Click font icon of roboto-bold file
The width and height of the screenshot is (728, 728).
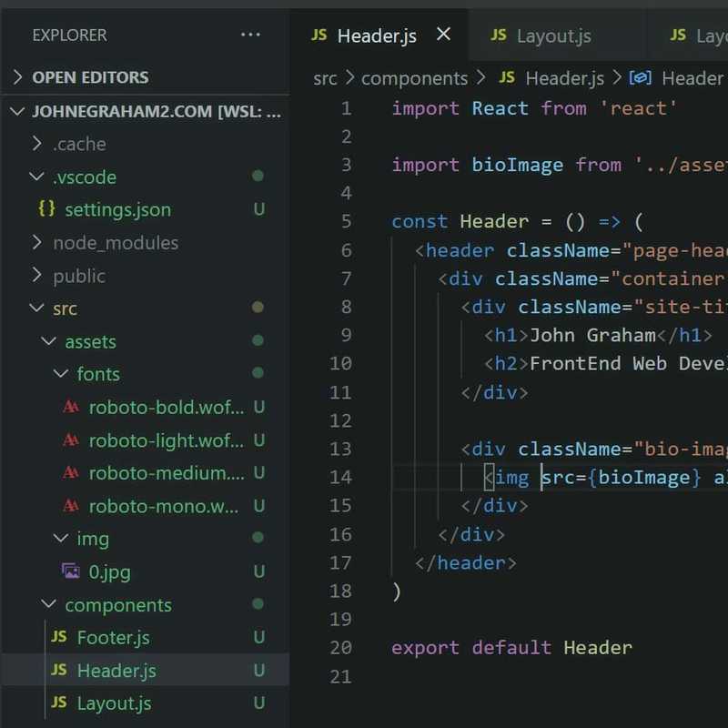coord(71,407)
